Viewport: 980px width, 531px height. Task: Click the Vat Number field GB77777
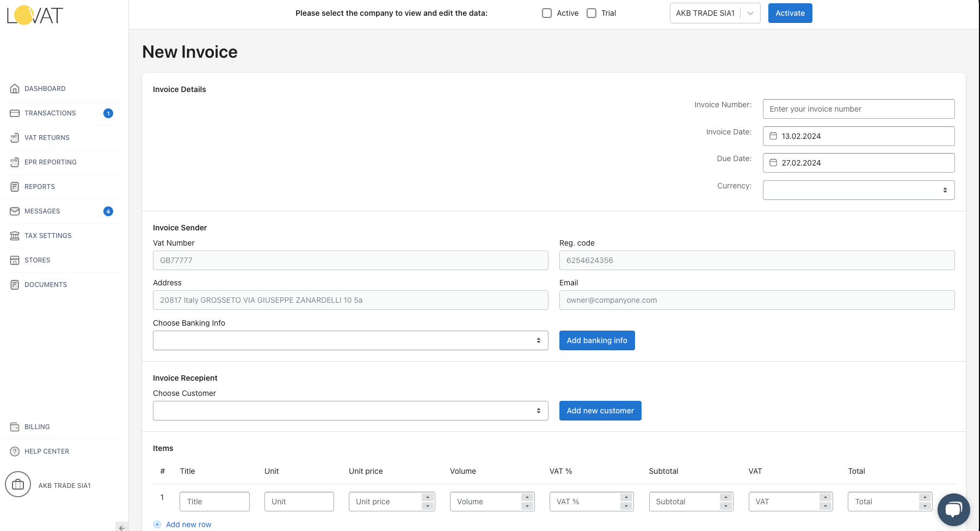tap(350, 260)
